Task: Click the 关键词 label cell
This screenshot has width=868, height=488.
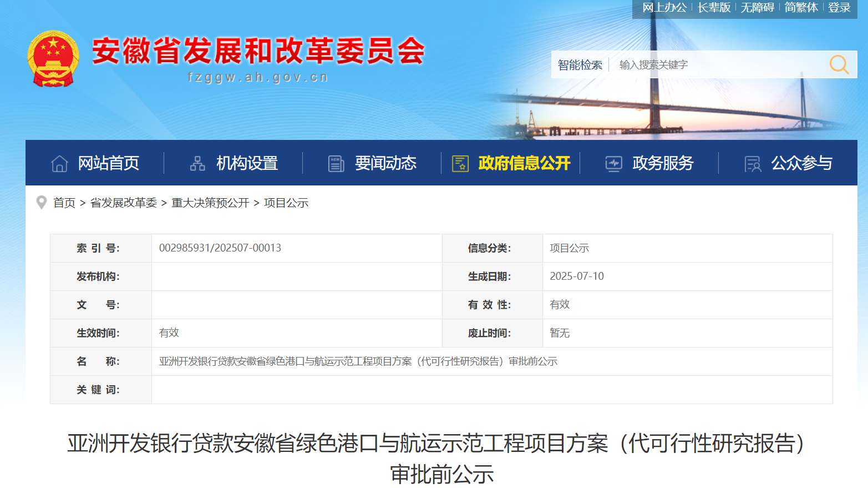Action: tap(101, 390)
